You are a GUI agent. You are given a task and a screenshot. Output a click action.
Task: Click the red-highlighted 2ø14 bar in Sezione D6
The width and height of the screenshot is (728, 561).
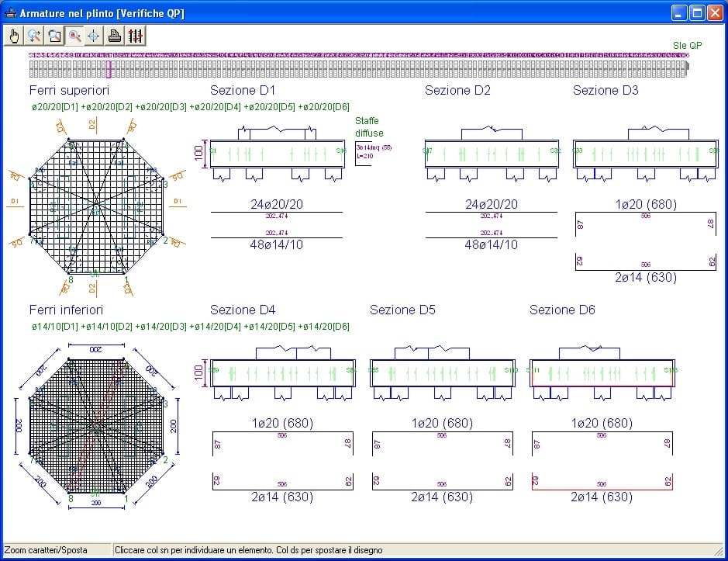click(x=602, y=489)
